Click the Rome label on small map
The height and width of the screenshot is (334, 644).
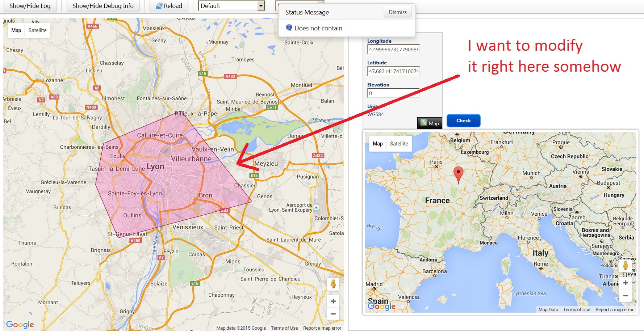tap(541, 264)
